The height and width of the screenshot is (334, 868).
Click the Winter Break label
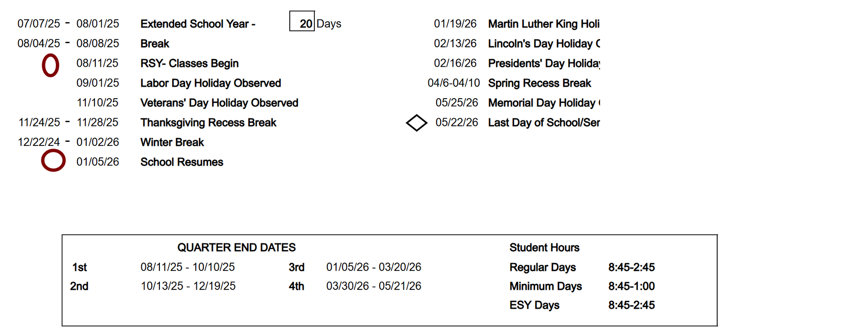[172, 142]
